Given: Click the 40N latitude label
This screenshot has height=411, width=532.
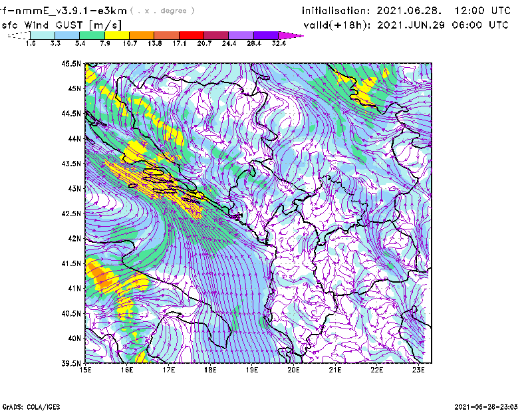Looking at the screenshot, I should point(74,339).
